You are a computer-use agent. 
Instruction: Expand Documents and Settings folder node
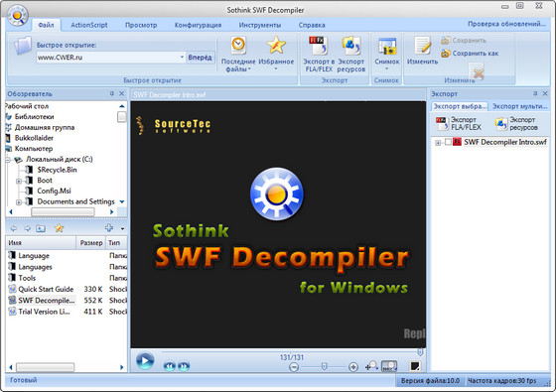click(19, 202)
